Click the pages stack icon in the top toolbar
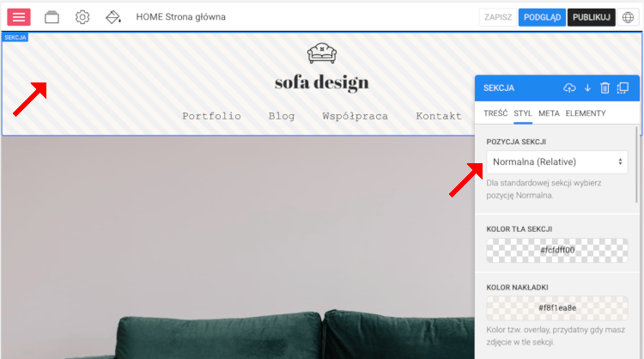Viewport: 644px width, 359px height. 52,17
